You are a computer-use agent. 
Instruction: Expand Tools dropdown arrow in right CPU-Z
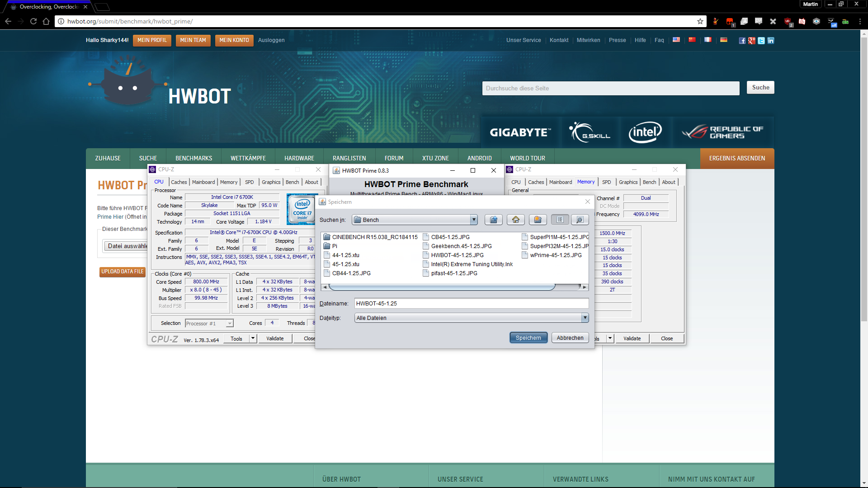[x=610, y=338]
